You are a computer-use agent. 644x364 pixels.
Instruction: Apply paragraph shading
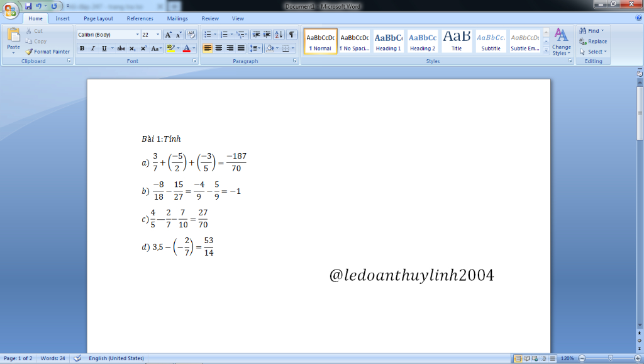(x=270, y=48)
